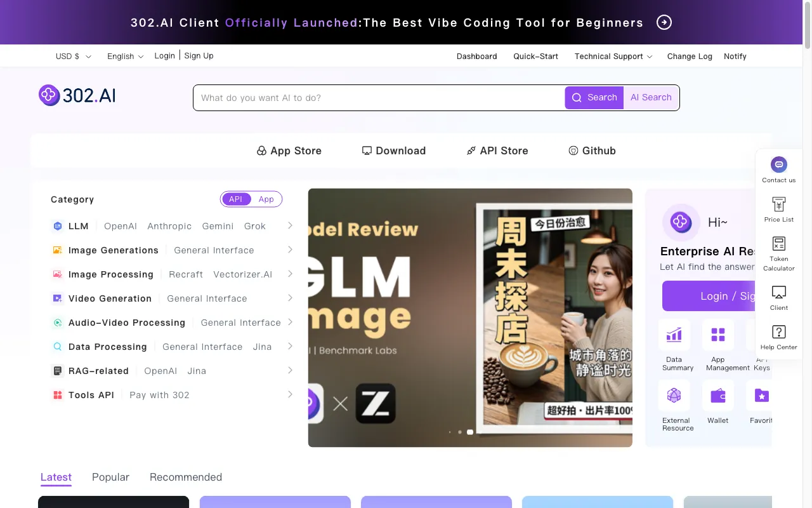Click the Sign Up link
Screen dimensions: 812x508
[199, 56]
